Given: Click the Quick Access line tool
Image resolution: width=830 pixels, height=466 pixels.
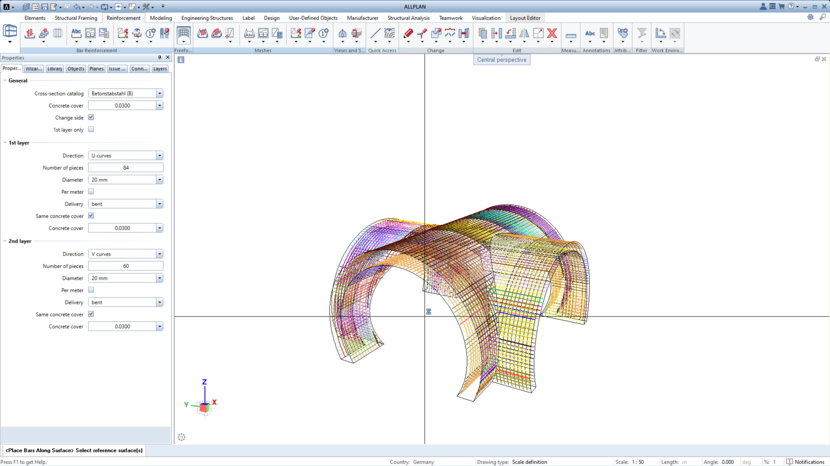Looking at the screenshot, I should pyautogui.click(x=376, y=34).
